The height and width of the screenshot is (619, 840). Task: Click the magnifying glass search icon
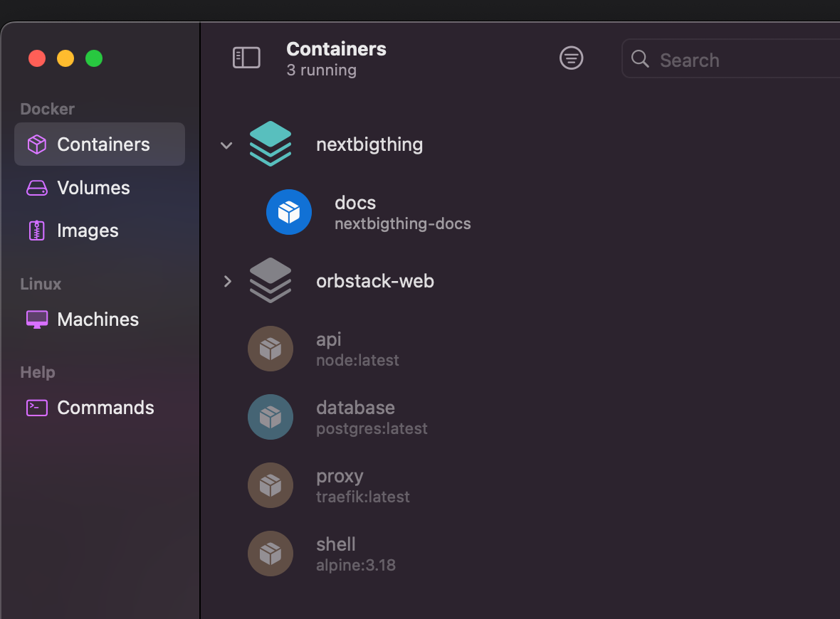coord(640,59)
